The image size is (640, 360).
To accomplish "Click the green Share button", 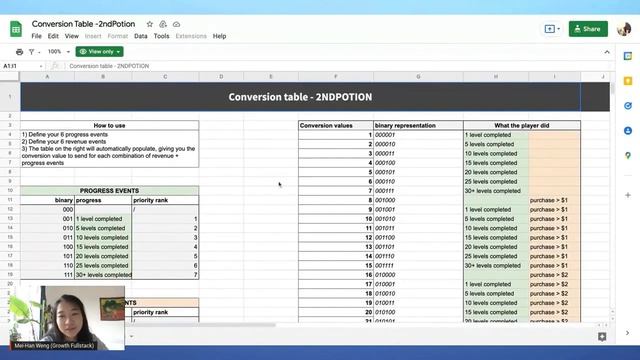I will point(588,29).
